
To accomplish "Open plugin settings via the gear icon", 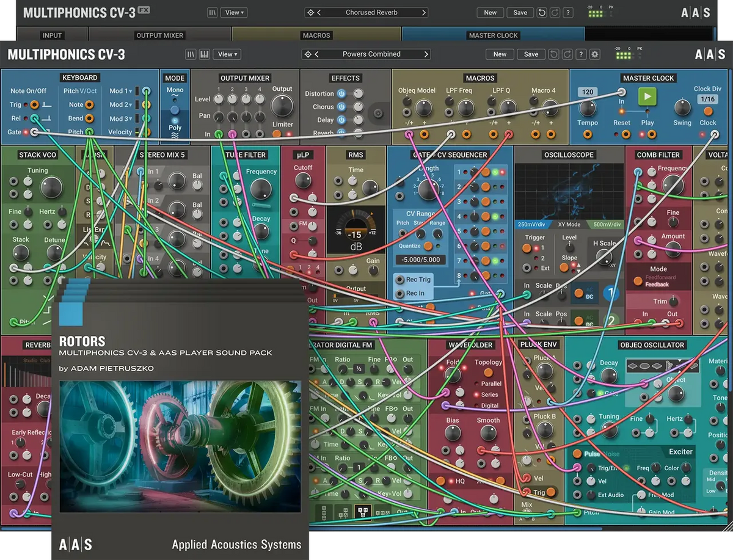I will pos(594,54).
